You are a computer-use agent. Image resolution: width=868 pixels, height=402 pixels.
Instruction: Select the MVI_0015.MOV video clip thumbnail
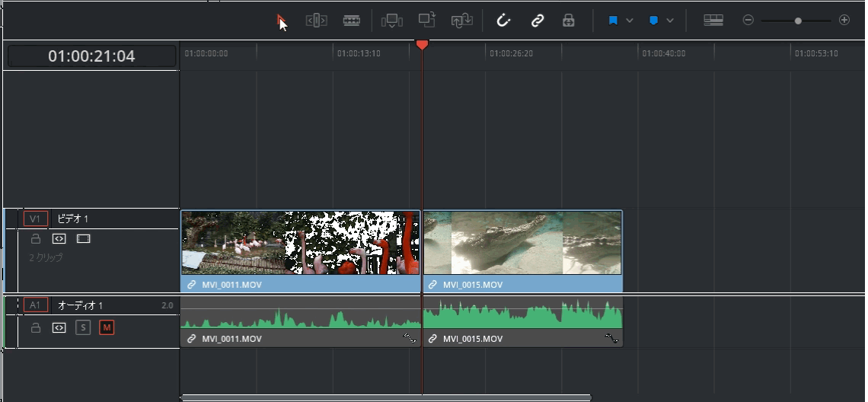[522, 243]
